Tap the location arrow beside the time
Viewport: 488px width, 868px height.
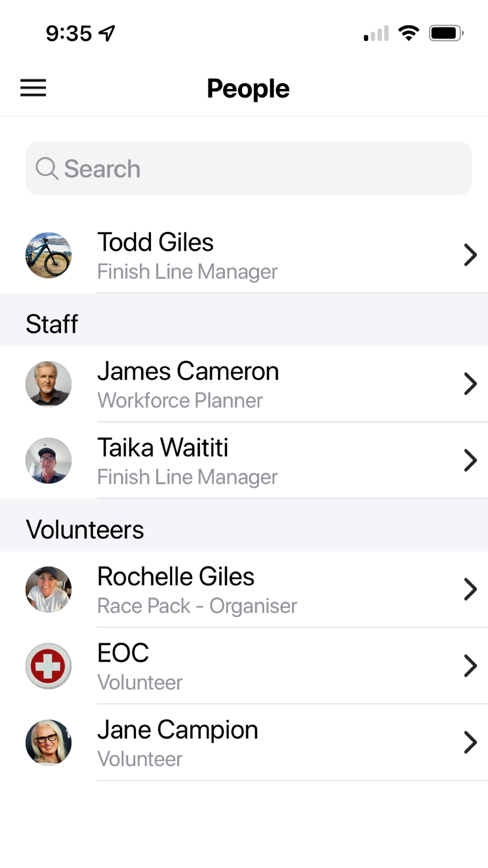pos(107,33)
